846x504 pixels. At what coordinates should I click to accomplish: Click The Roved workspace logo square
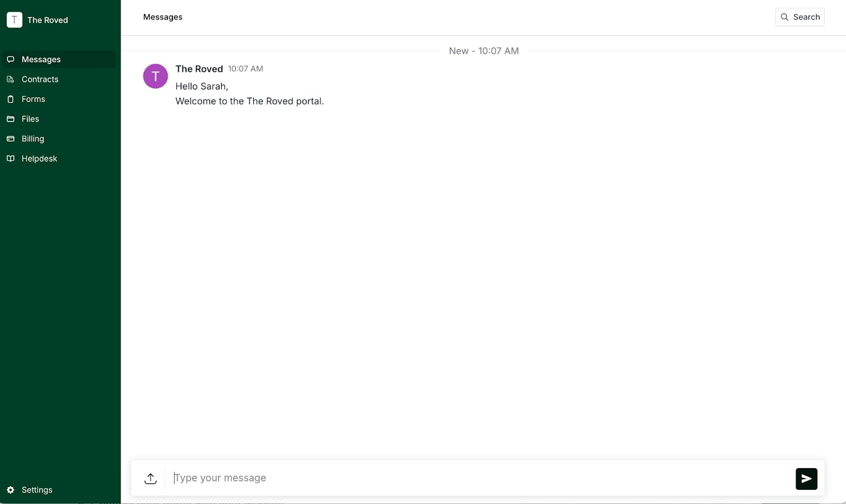click(x=14, y=20)
